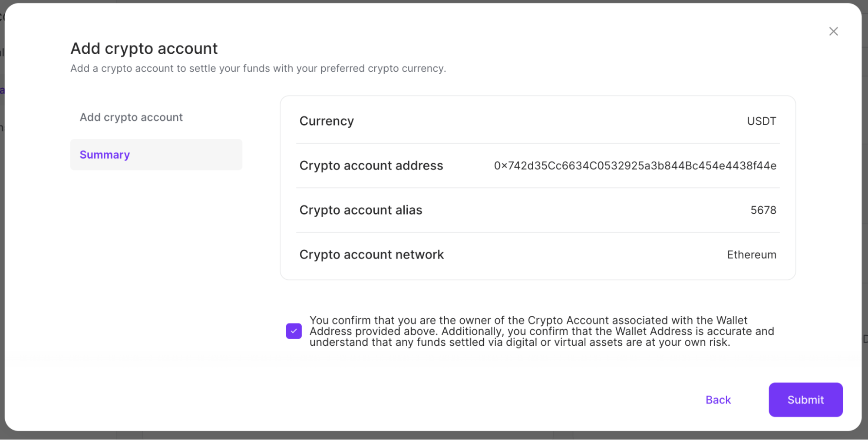Click the X icon in top right corner
The image size is (868, 440).
click(833, 31)
